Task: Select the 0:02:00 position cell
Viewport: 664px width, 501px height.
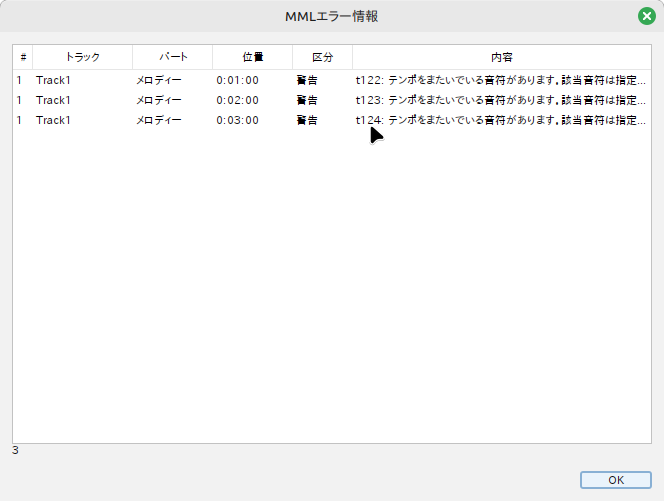Action: click(x=238, y=100)
